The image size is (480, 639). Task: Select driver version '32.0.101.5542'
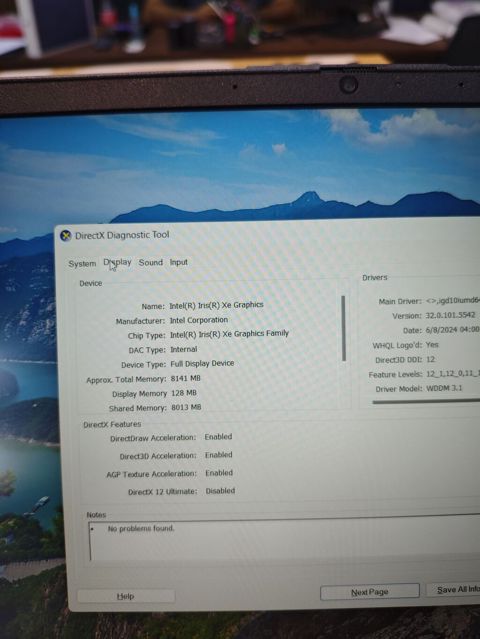(450, 315)
